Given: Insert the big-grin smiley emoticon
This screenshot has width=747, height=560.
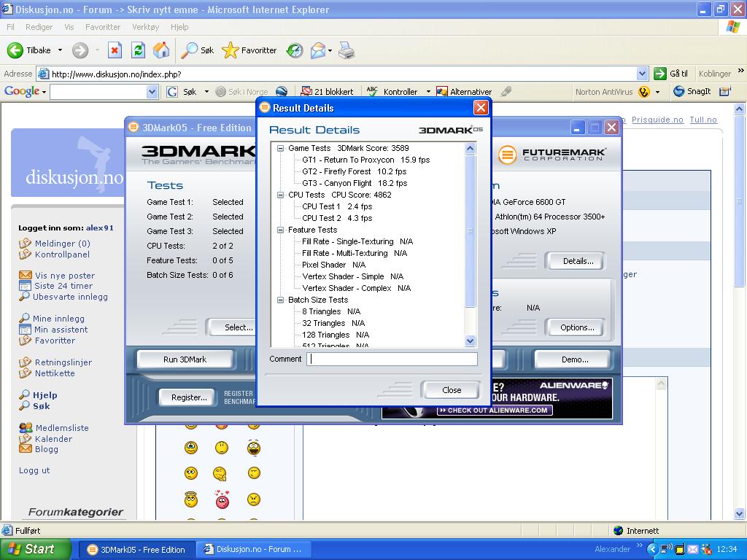Looking at the screenshot, I should [x=254, y=447].
